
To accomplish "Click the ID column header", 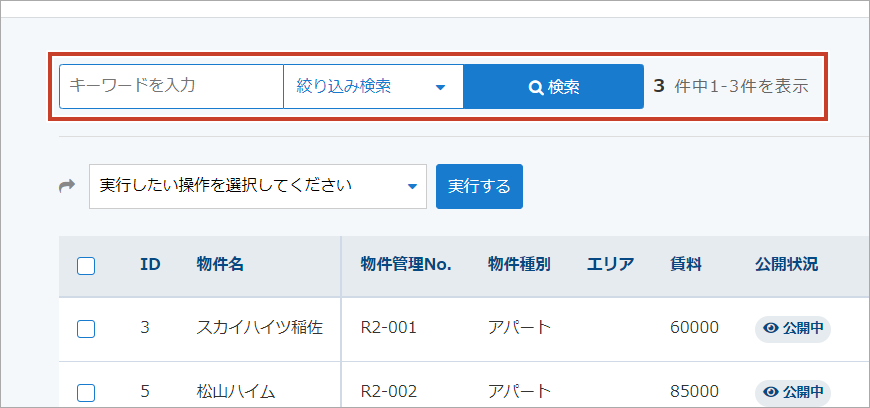I will click(150, 265).
